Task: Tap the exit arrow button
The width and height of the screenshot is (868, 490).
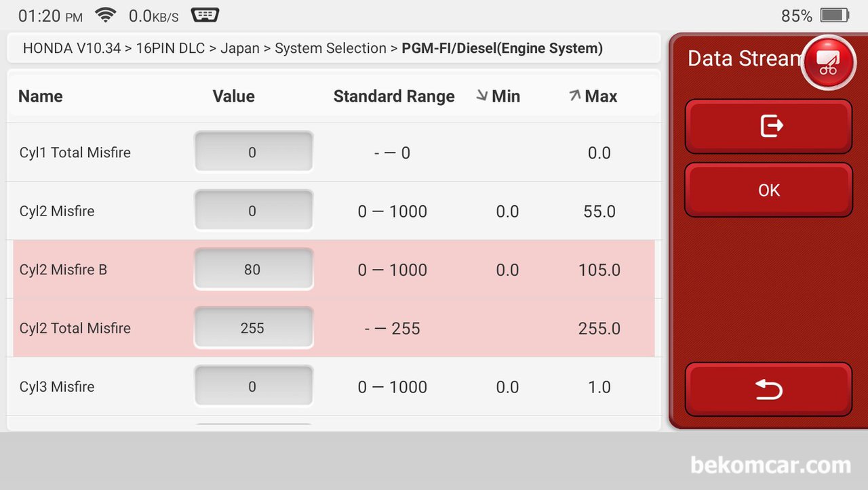Action: 768,126
